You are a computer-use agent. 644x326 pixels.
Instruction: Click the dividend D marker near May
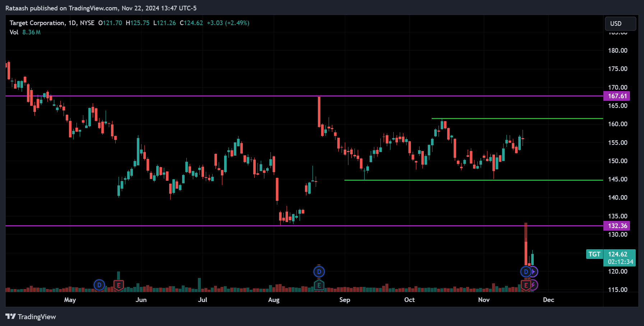point(99,285)
